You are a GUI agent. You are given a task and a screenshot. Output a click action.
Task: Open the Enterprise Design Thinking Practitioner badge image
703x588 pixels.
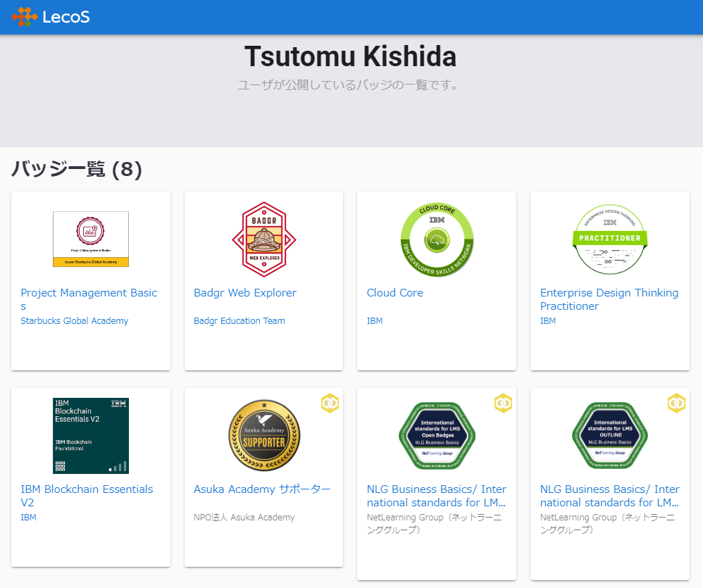pyautogui.click(x=610, y=239)
